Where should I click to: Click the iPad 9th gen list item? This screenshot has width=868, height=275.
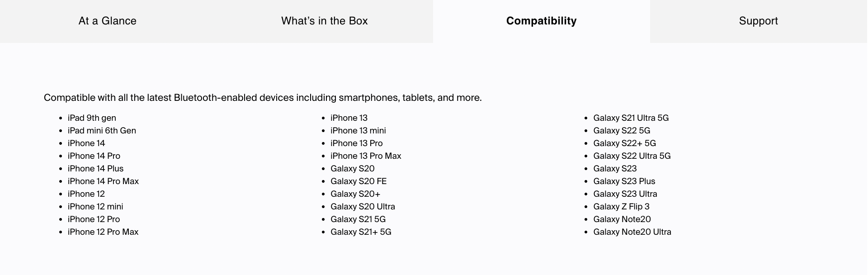[x=92, y=118]
